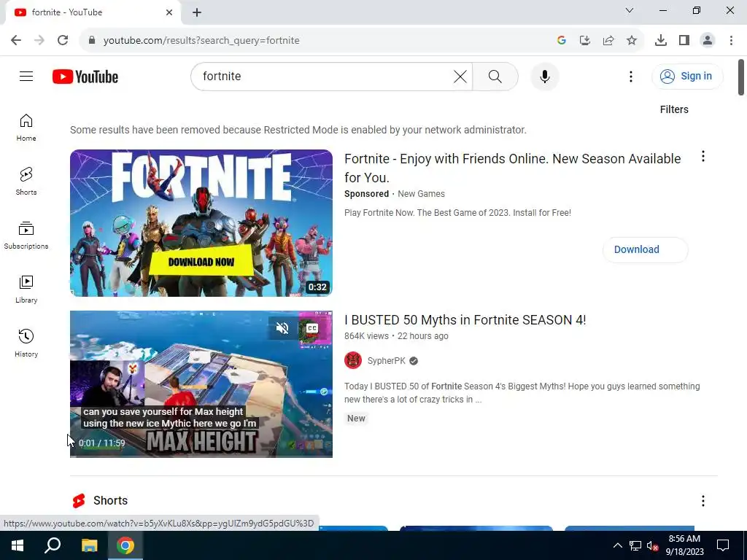The image size is (747, 560).
Task: Click the Fortnite ad thumbnail
Action: tap(201, 223)
